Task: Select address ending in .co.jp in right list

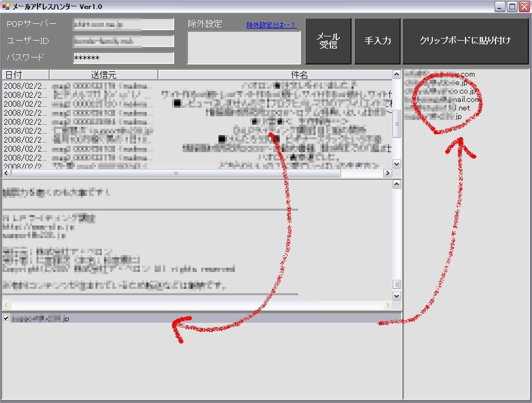Action: point(441,91)
